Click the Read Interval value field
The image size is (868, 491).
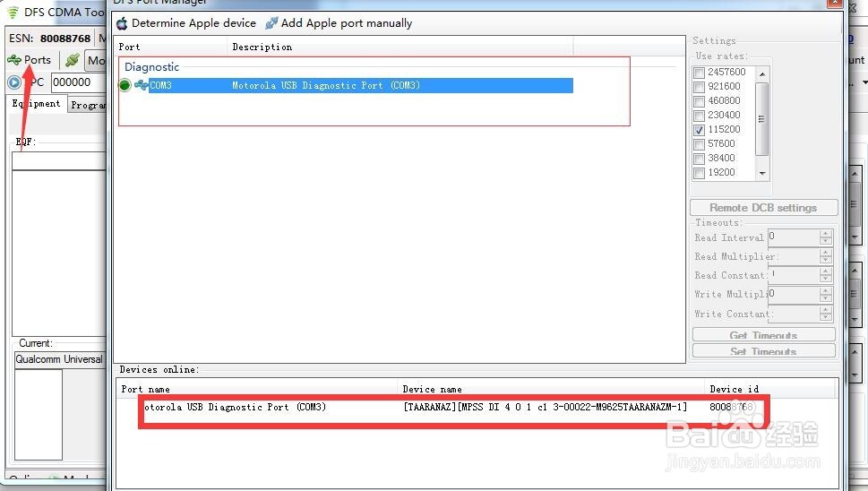(794, 237)
